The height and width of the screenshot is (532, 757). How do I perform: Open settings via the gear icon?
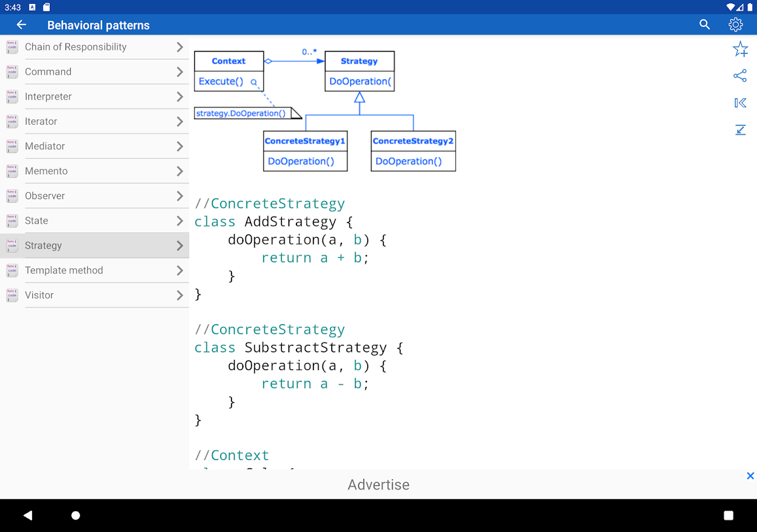click(736, 25)
